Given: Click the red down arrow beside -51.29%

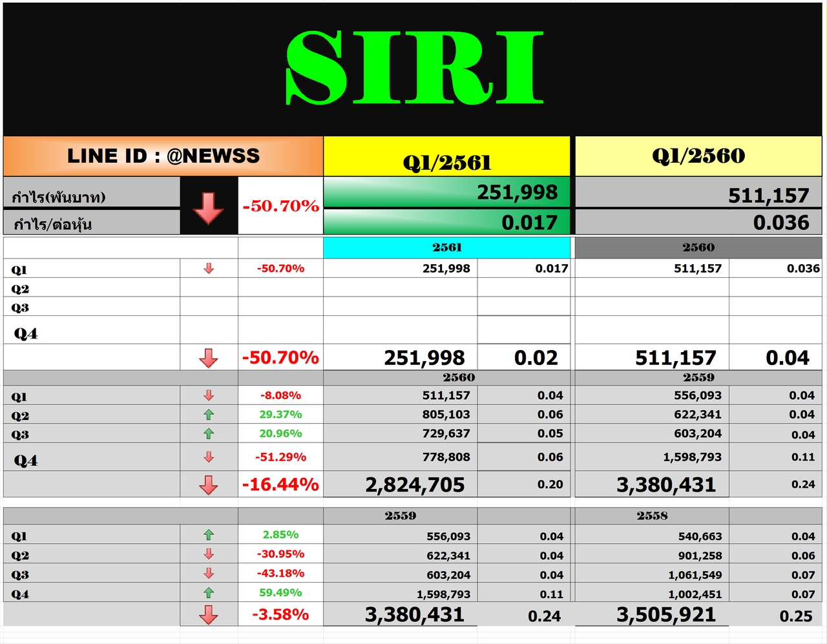Looking at the screenshot, I should pos(209,457).
